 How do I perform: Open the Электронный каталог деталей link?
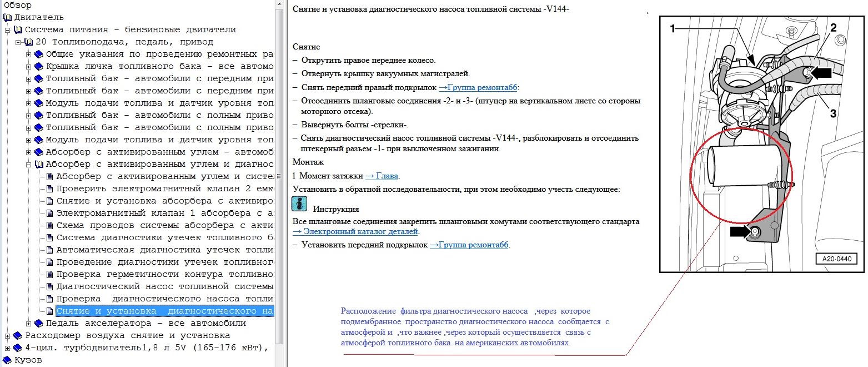pos(355,232)
